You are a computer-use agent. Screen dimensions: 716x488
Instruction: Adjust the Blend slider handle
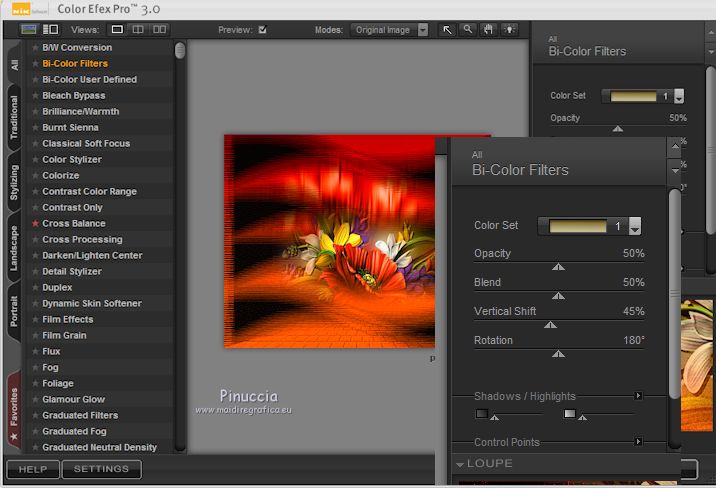tap(558, 296)
